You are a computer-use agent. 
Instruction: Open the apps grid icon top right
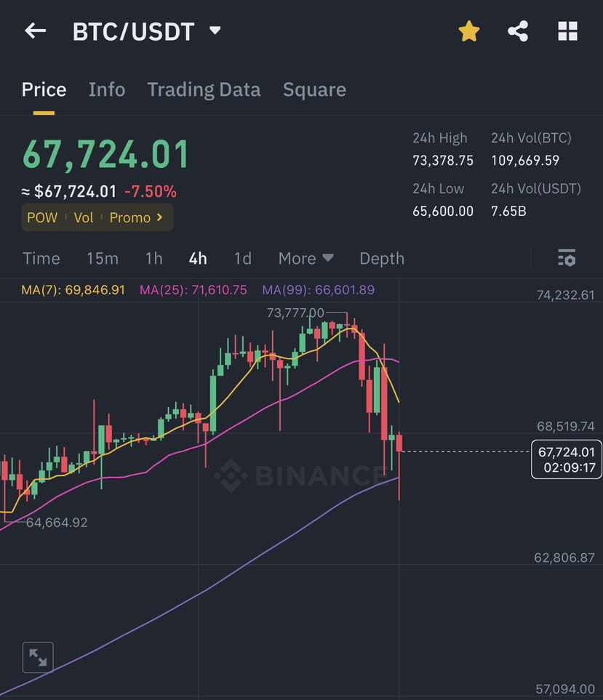tap(567, 31)
